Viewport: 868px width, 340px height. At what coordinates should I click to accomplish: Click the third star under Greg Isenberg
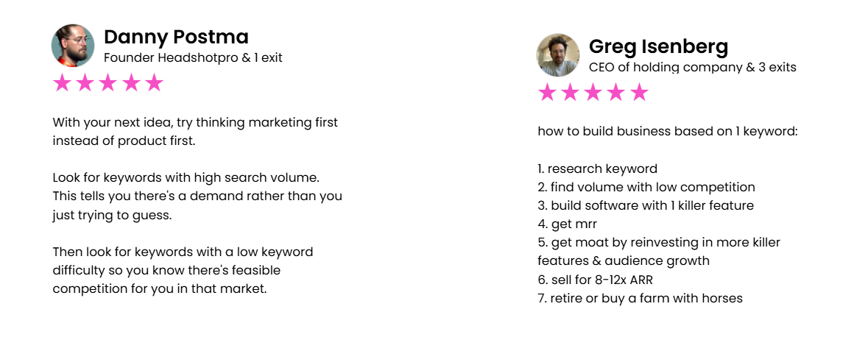(x=593, y=93)
